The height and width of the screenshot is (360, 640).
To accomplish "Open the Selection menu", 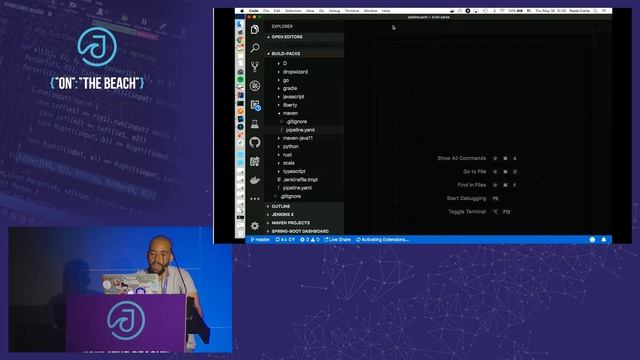I will coord(293,11).
